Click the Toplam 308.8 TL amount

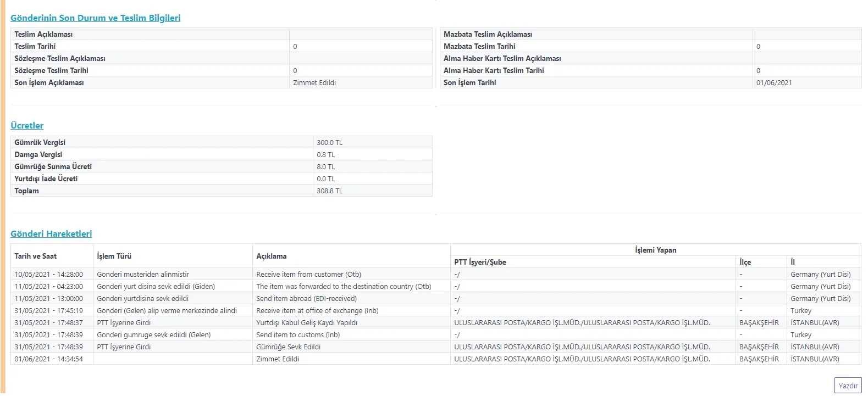(329, 191)
